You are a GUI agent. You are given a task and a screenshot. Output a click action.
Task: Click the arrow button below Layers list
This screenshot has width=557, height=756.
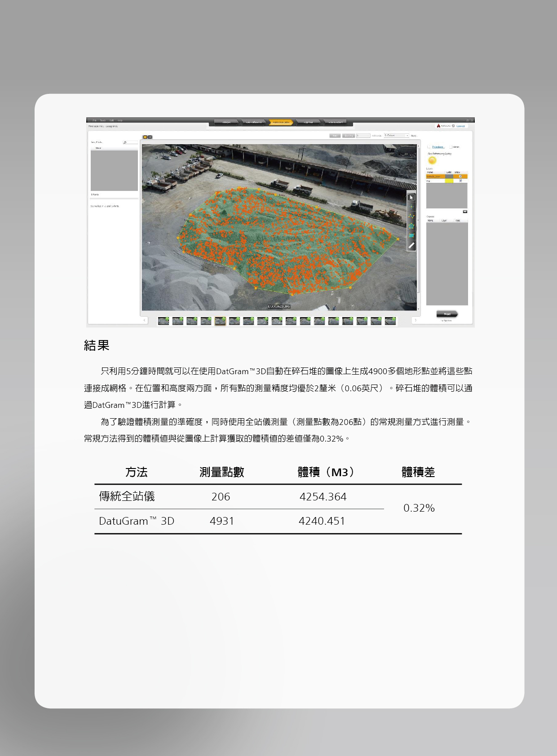click(465, 212)
